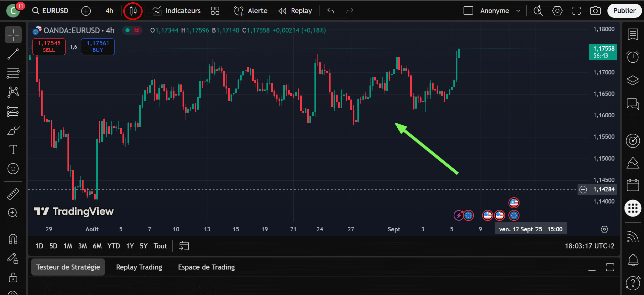Select the Fibonacci retracement tool
This screenshot has height=295, width=644.
tap(13, 73)
